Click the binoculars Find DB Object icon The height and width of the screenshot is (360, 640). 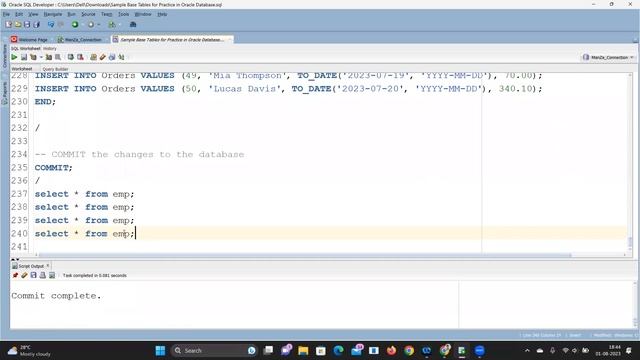133,24
